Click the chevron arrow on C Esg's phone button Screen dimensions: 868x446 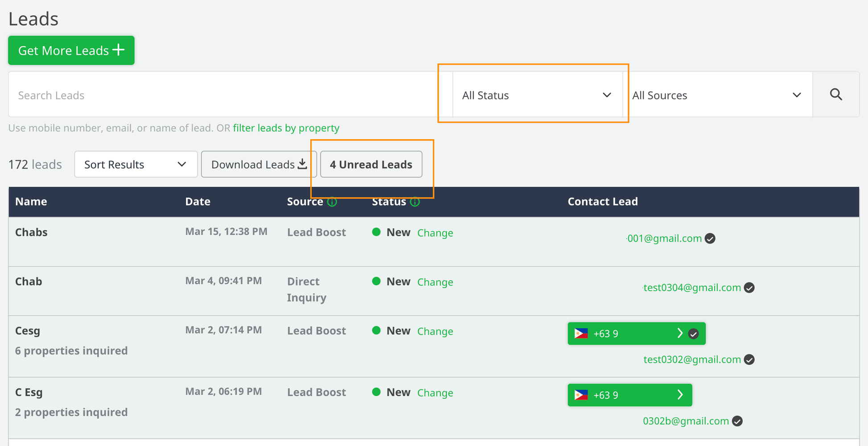pyautogui.click(x=680, y=395)
